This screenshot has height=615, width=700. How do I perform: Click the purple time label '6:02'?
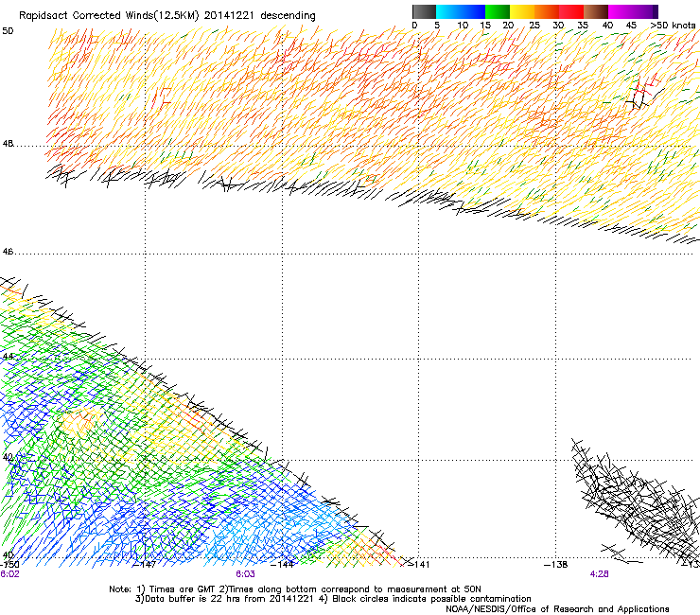pos(9,574)
